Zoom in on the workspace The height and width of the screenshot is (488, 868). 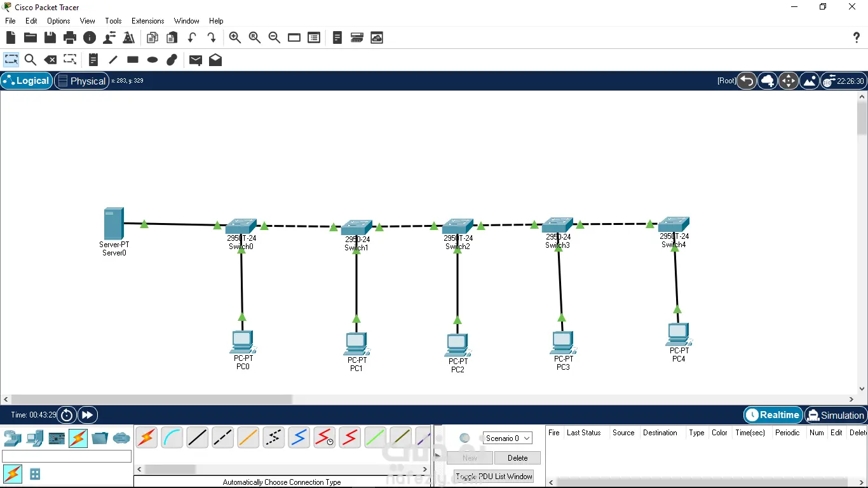point(235,38)
